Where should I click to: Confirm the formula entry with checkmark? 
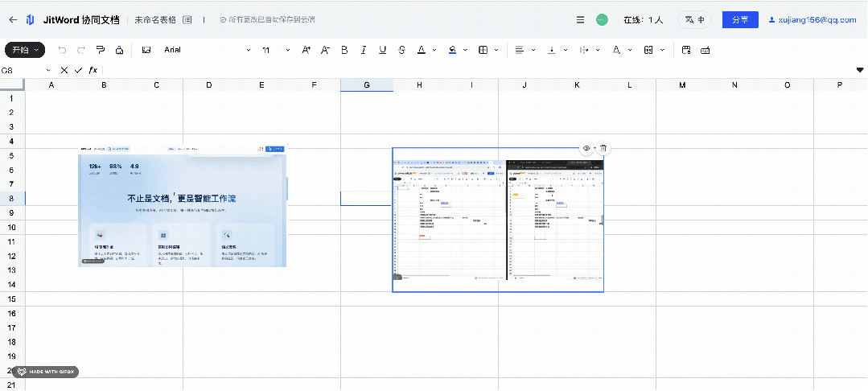coord(78,70)
